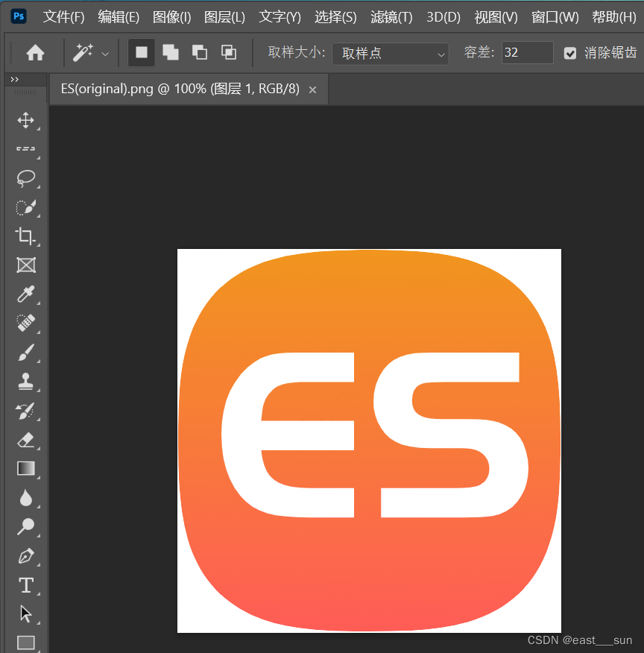Select the Rectangle shape tool
644x653 pixels.
coord(26,642)
